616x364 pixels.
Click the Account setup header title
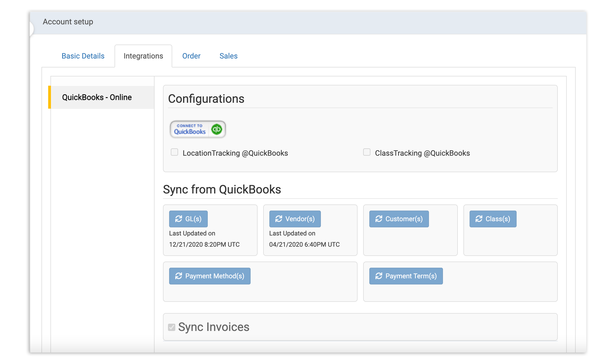click(68, 22)
